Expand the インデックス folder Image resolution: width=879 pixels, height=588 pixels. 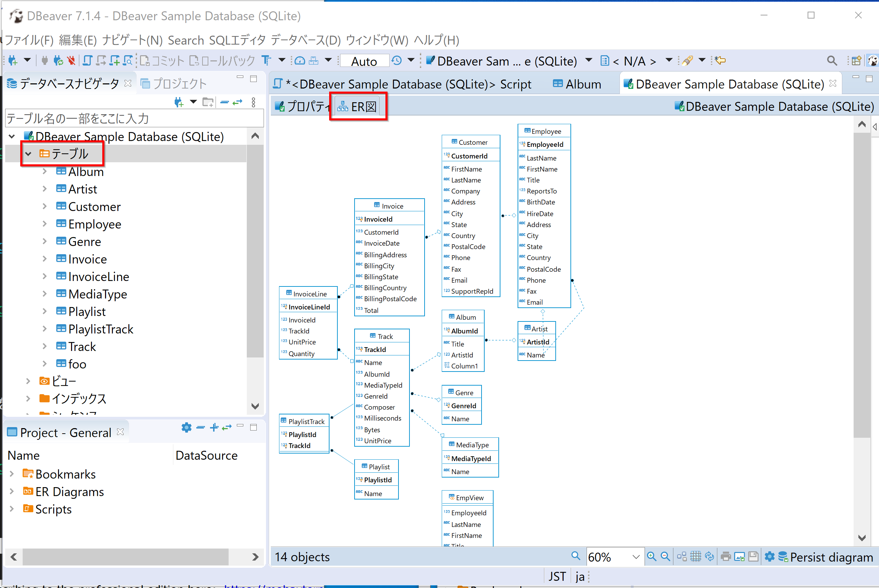pos(28,398)
